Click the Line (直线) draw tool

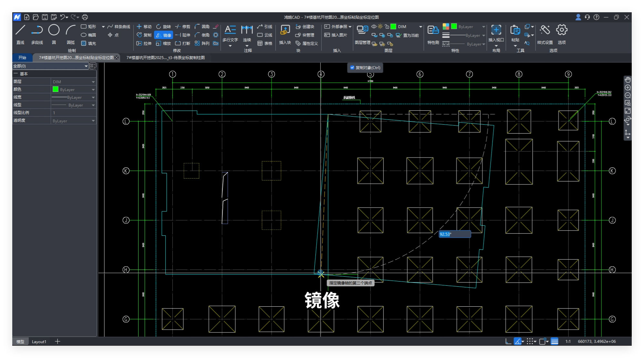coord(20,30)
